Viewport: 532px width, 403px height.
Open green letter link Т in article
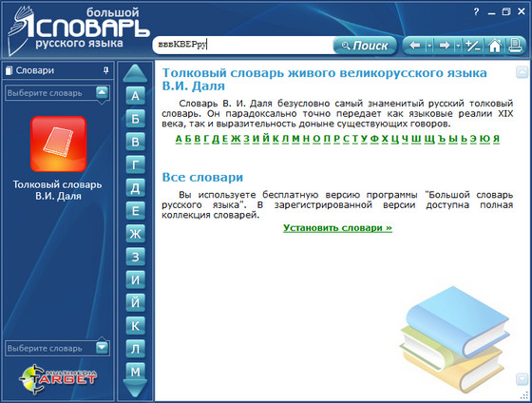click(355, 139)
